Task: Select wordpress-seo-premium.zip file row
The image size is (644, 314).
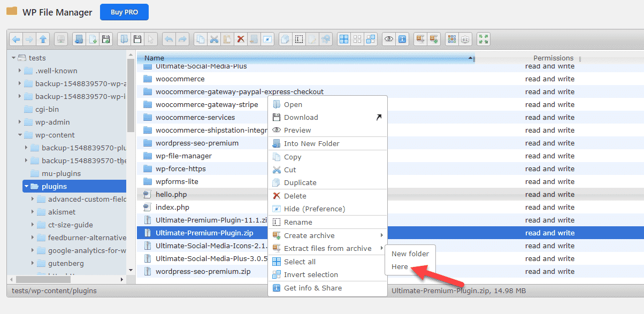Action: pos(390,271)
